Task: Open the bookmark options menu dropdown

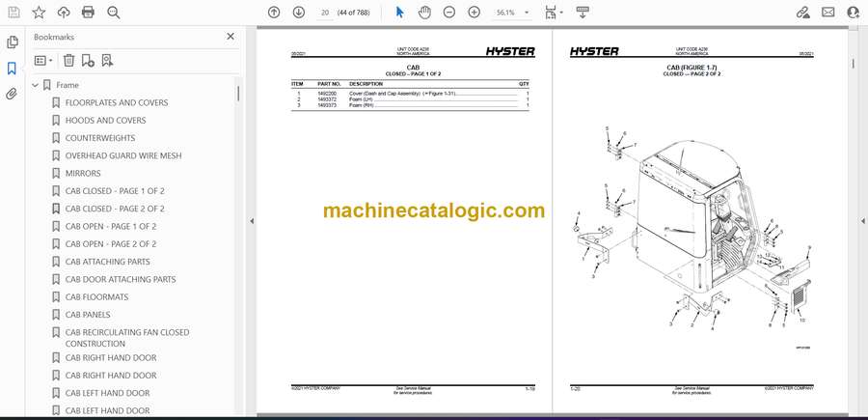Action: coord(43,61)
